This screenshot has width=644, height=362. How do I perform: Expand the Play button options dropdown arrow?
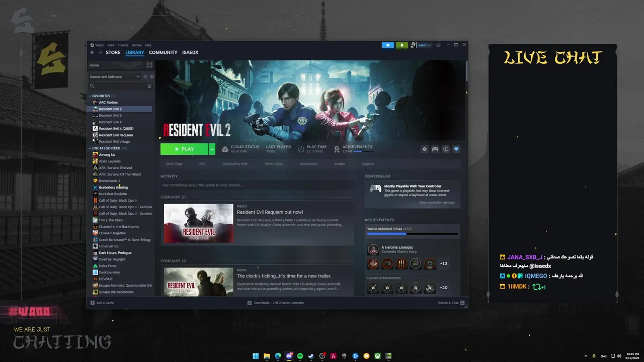(x=212, y=149)
